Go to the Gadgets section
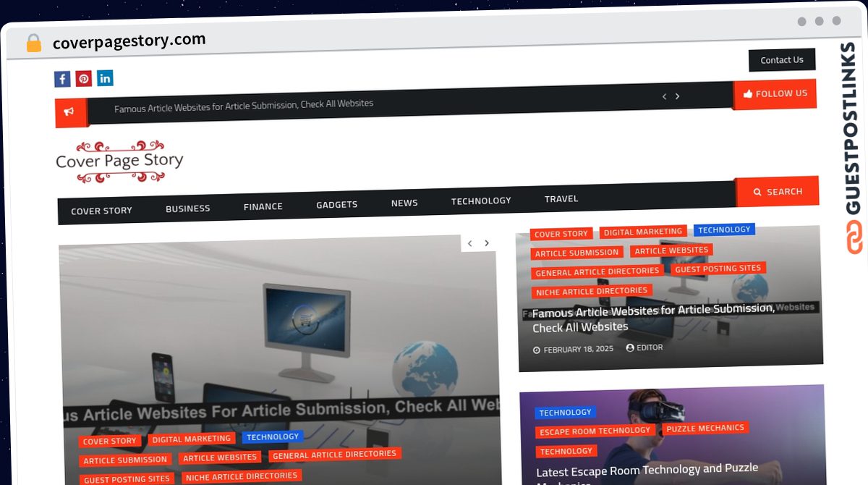The height and width of the screenshot is (485, 868). tap(337, 205)
